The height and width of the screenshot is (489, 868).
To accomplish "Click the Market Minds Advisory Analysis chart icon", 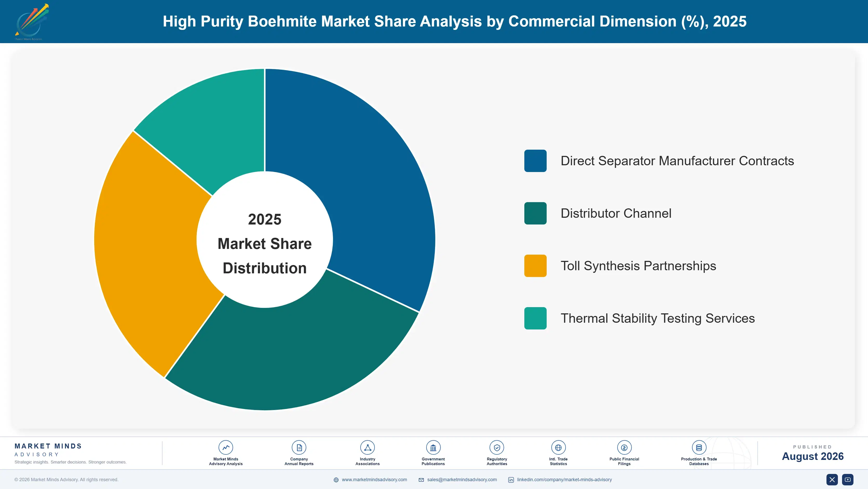I will pos(226,447).
